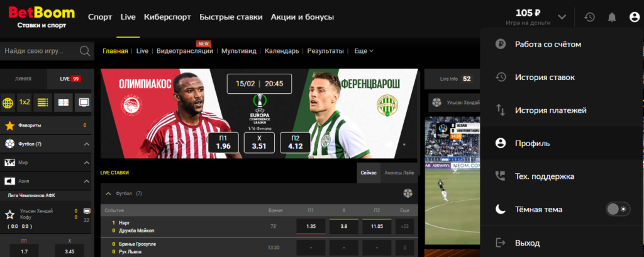Click the BetBoom logo
The width and height of the screenshot is (644, 257).
coord(42,17)
